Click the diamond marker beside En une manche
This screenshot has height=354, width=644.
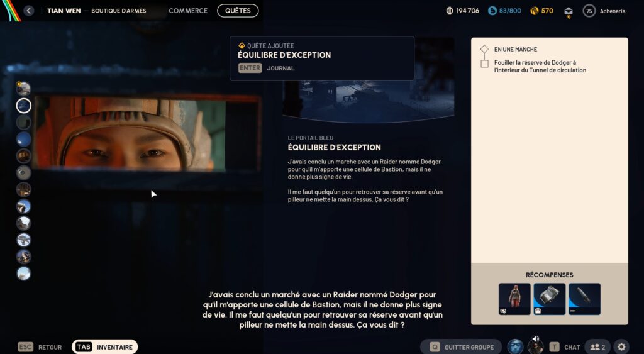click(484, 49)
